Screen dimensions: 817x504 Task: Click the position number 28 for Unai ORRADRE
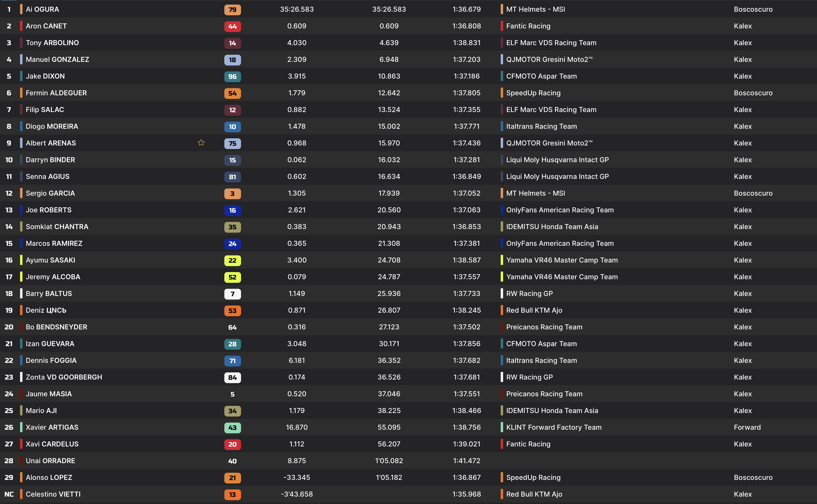(9, 461)
